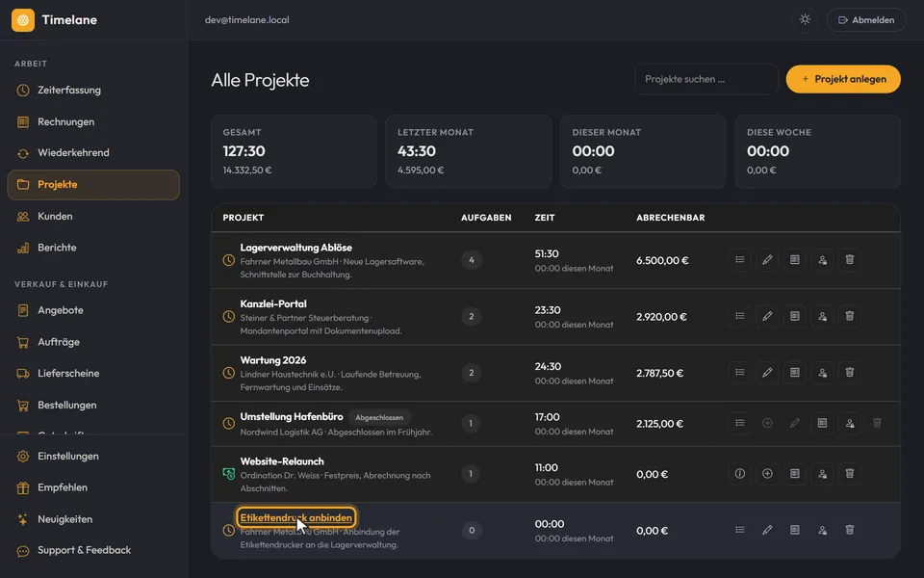924x578 pixels.
Task: Delete the Lagerverwaltung Ablöse project
Action: click(x=850, y=260)
